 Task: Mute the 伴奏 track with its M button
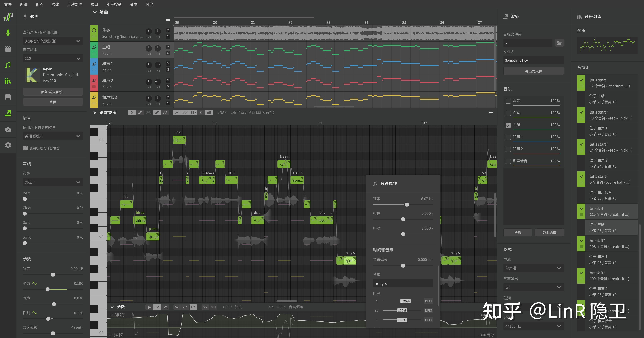168,30
